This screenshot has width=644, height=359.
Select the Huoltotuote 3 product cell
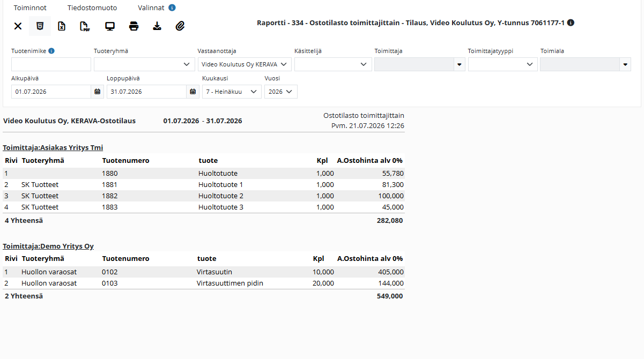click(x=221, y=207)
